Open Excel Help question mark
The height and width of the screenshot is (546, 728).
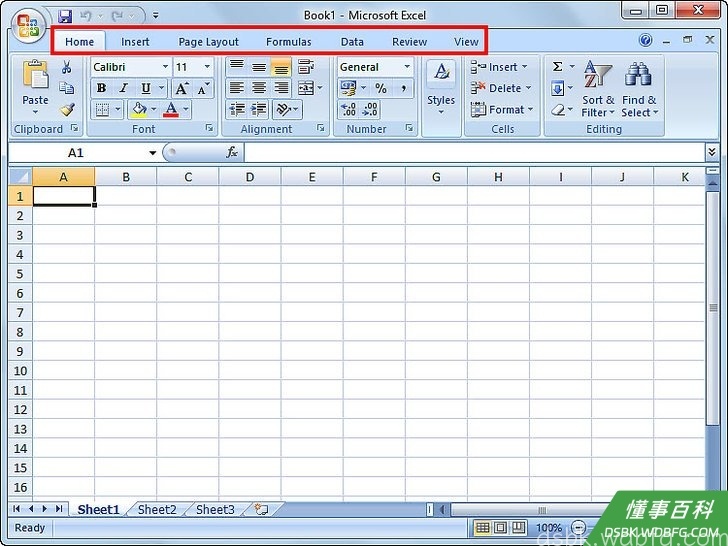(x=645, y=40)
